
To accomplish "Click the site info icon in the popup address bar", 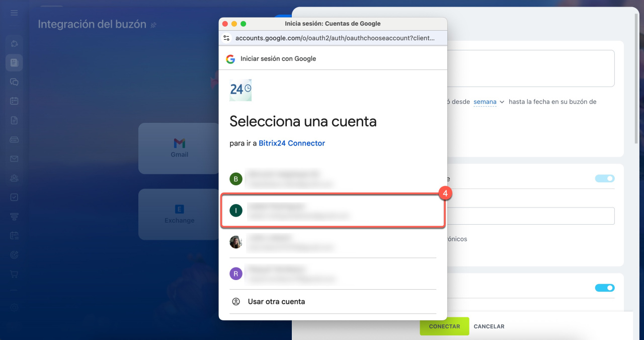I will pyautogui.click(x=226, y=38).
